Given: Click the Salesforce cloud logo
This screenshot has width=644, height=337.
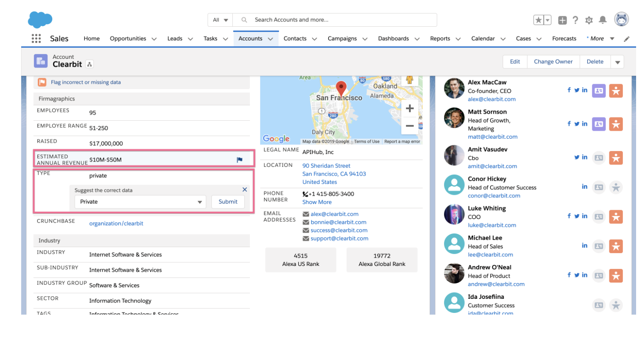Looking at the screenshot, I should 40,20.
